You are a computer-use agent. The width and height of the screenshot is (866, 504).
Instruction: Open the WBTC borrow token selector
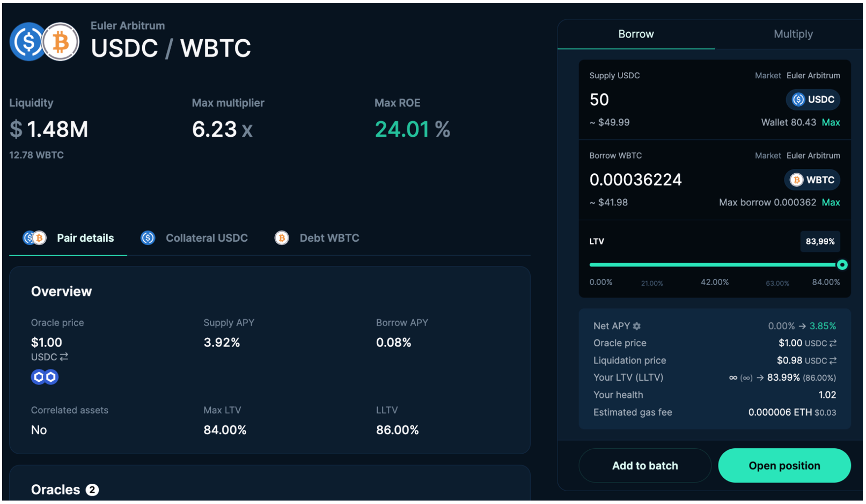point(812,180)
